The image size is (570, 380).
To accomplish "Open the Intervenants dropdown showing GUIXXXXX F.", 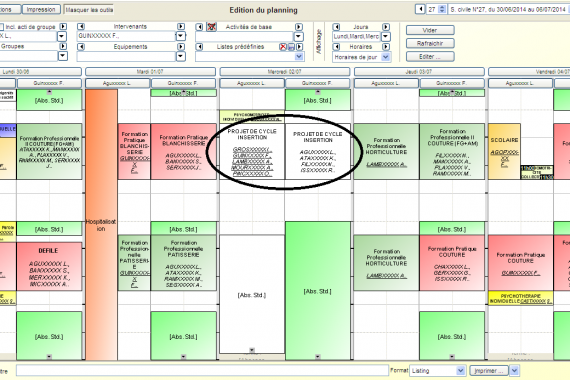I will click(180, 36).
